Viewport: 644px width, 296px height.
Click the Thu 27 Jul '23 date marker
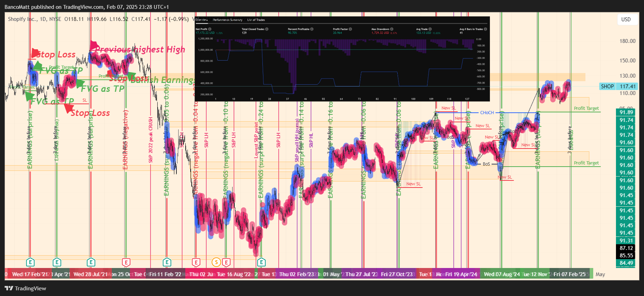point(361,274)
